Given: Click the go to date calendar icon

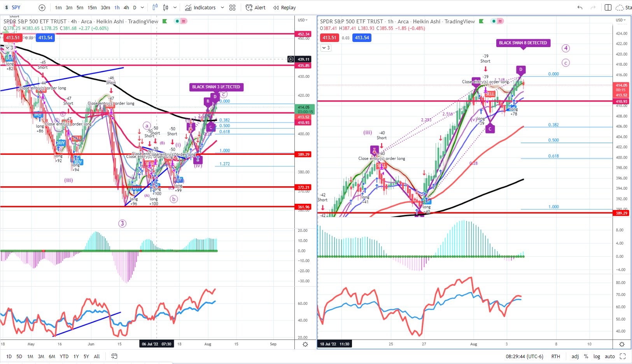Looking at the screenshot, I should pyautogui.click(x=114, y=356).
